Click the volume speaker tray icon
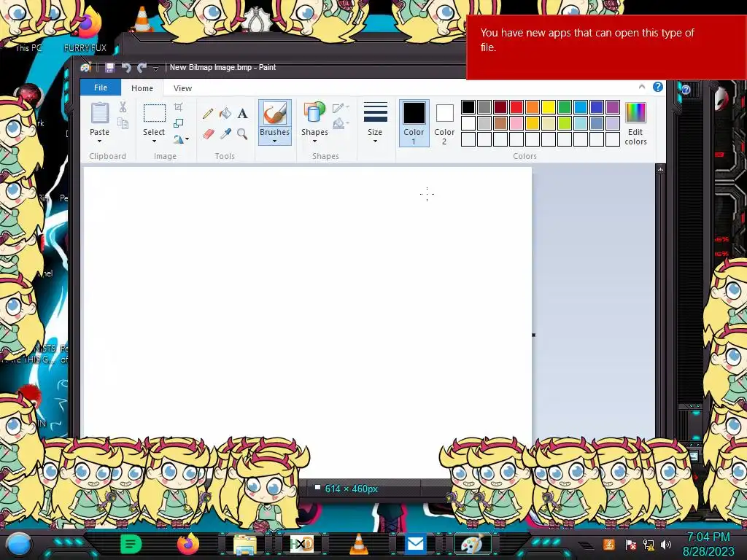This screenshot has height=560, width=747. click(666, 544)
